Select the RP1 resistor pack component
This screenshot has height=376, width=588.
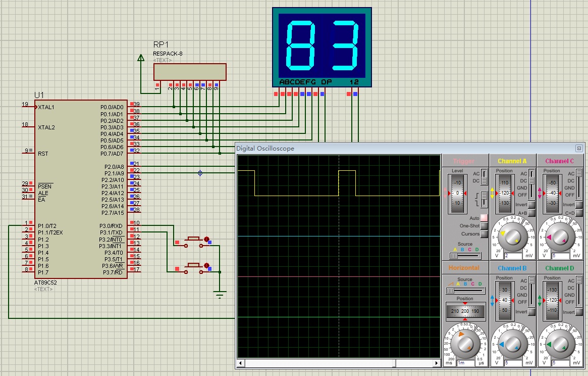coord(190,72)
